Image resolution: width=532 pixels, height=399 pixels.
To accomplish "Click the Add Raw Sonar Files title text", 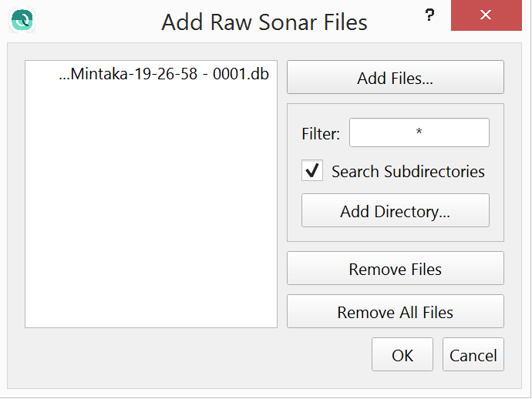I will coord(264,22).
